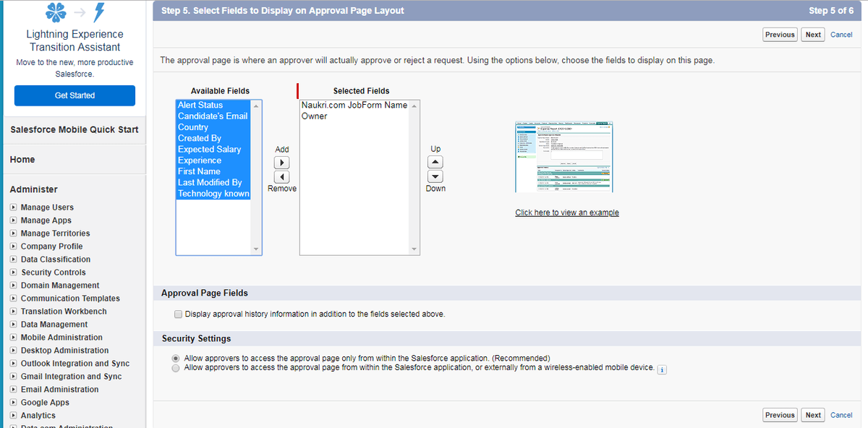Screen dimensions: 868x428
Task: Select Salesforce application only access radio
Action: pos(176,359)
